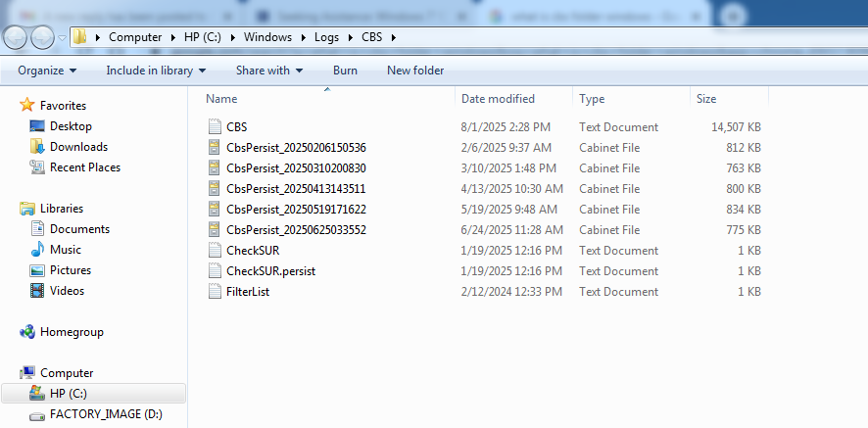Select the CheckSUR text file icon
The height and width of the screenshot is (428, 868).
coord(215,251)
